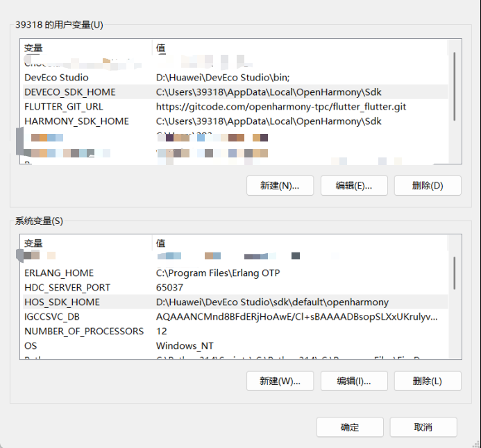The height and width of the screenshot is (448, 481).
Task: Click the system variables list scrollbar thumb
Action: (x=455, y=273)
